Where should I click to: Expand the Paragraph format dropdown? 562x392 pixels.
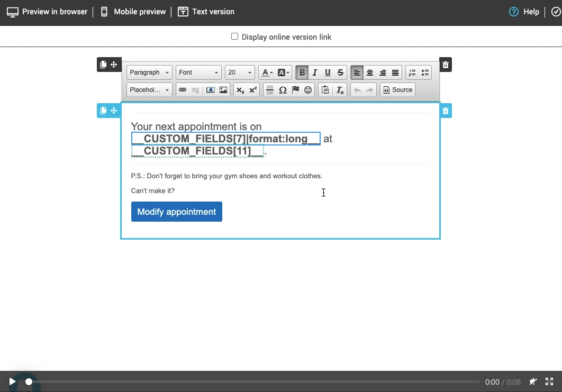pos(149,72)
